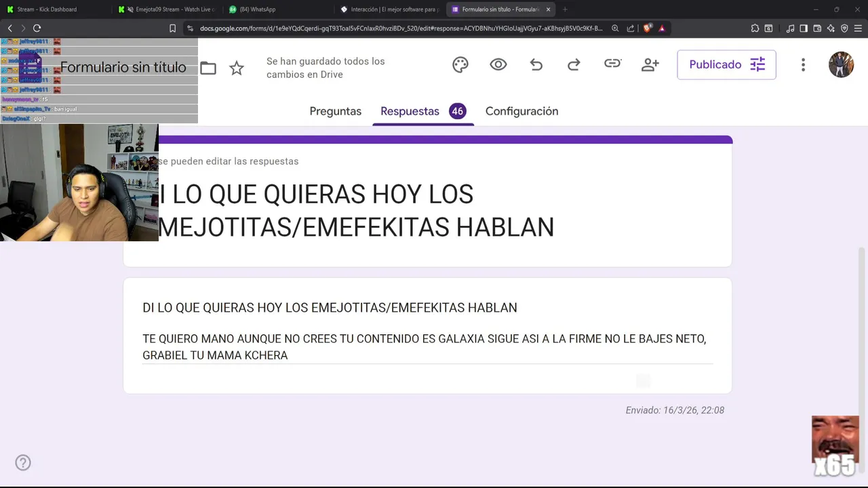The height and width of the screenshot is (488, 868).
Task: Click the Formulario sin título form name
Action: click(x=123, y=67)
